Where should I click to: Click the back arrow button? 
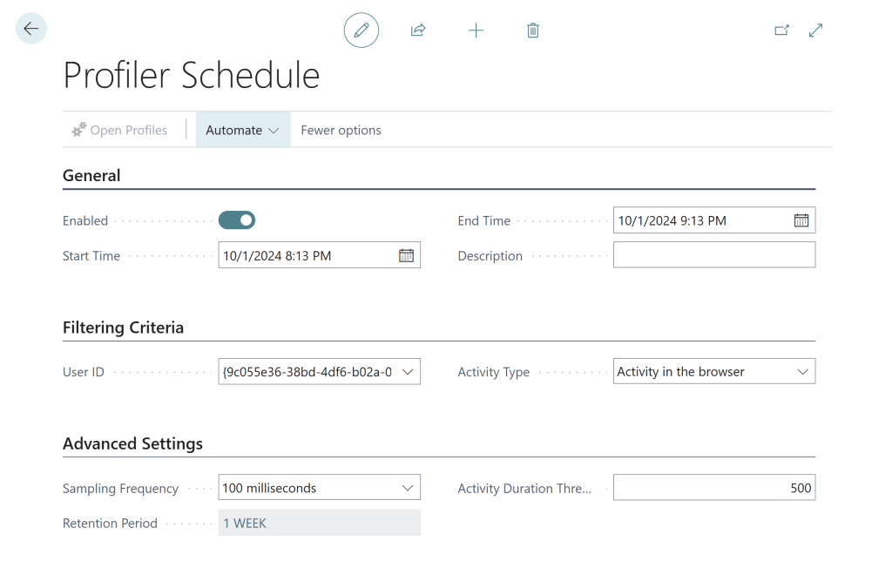31,29
